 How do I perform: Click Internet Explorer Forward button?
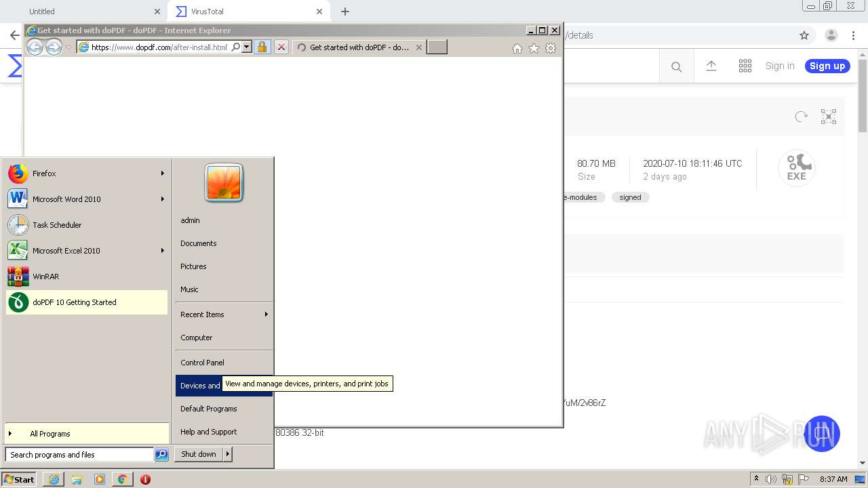(54, 47)
